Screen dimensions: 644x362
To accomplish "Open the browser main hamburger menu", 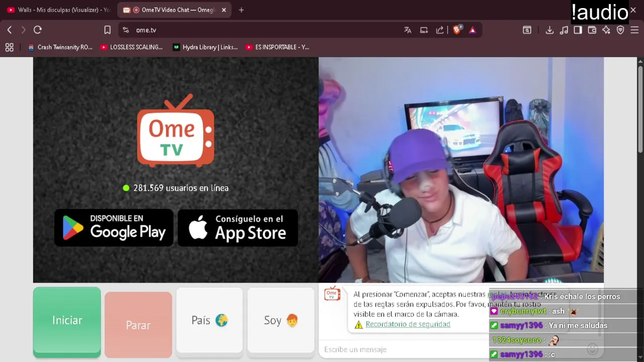I will click(634, 30).
